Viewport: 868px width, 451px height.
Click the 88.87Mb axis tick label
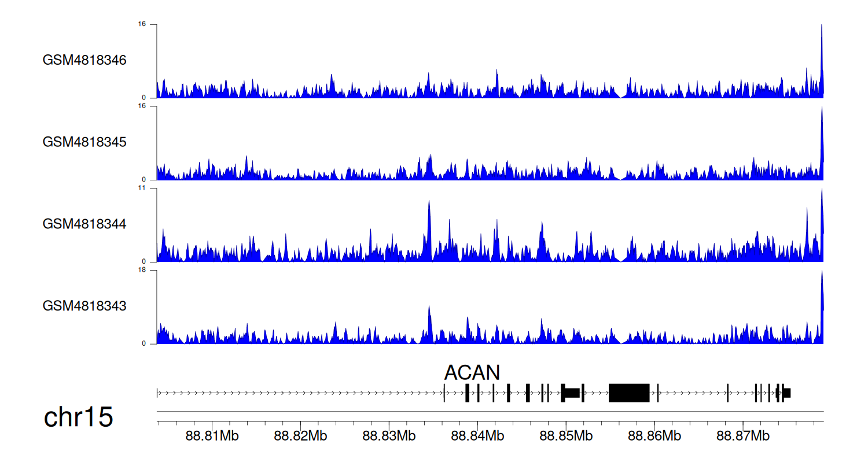(x=742, y=435)
